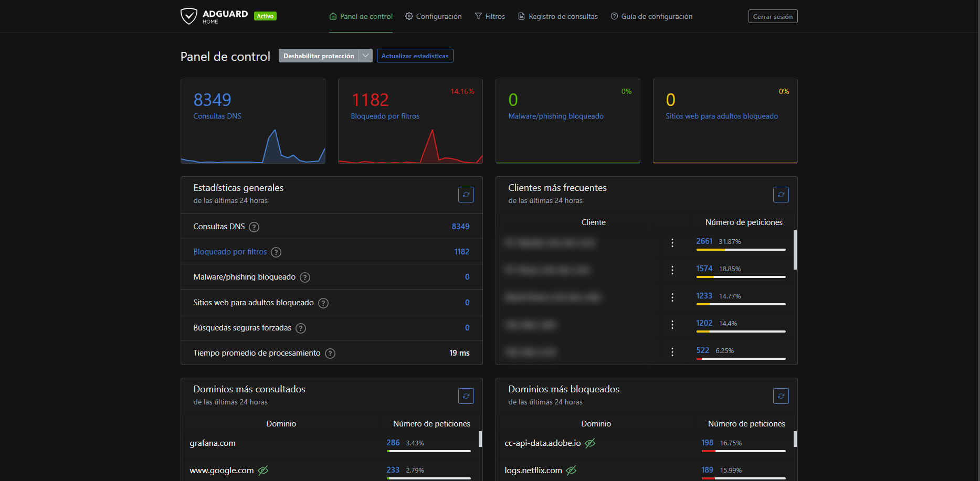Click progress bar for grafana.com requests

pyautogui.click(x=428, y=451)
